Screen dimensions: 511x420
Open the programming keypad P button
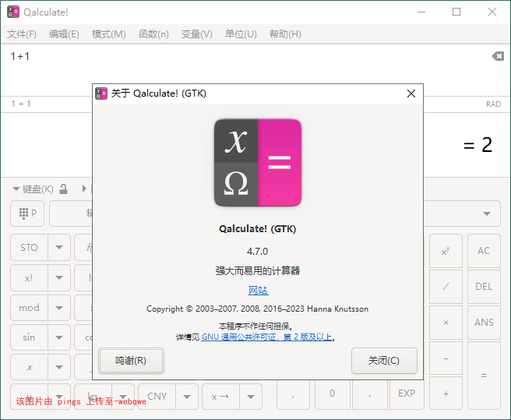(27, 214)
